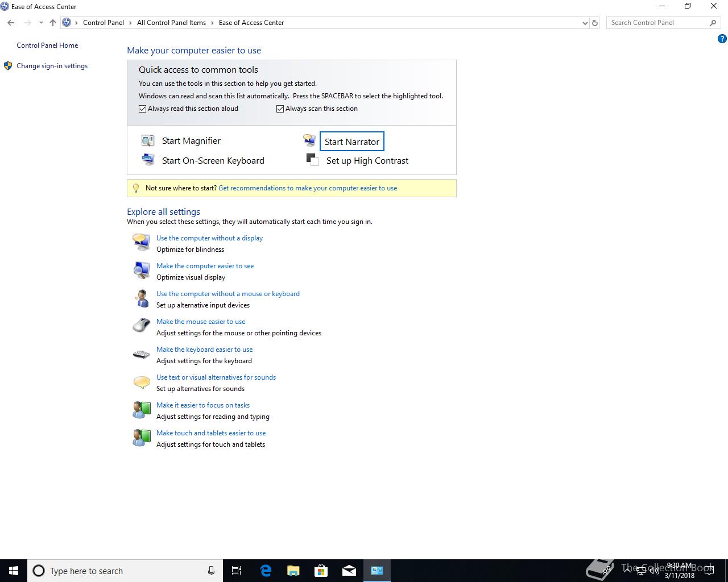This screenshot has height=582, width=728.
Task: Open 'Use the computer without a display' link
Action: (x=209, y=238)
